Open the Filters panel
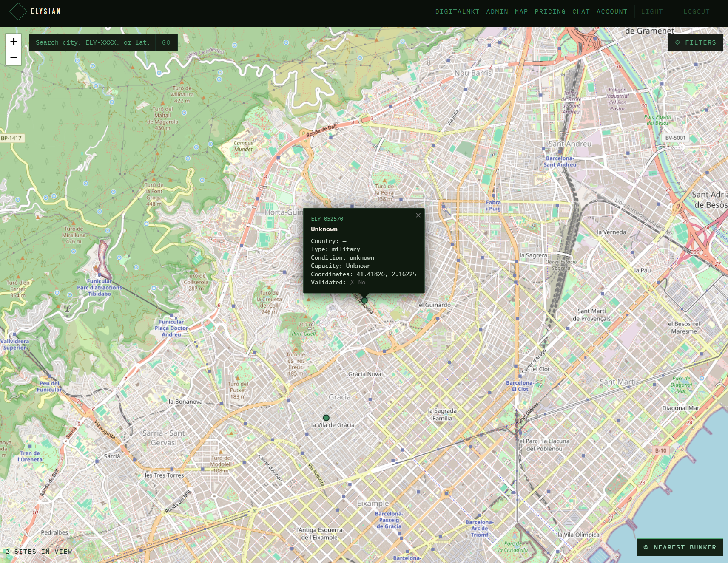 tap(696, 42)
